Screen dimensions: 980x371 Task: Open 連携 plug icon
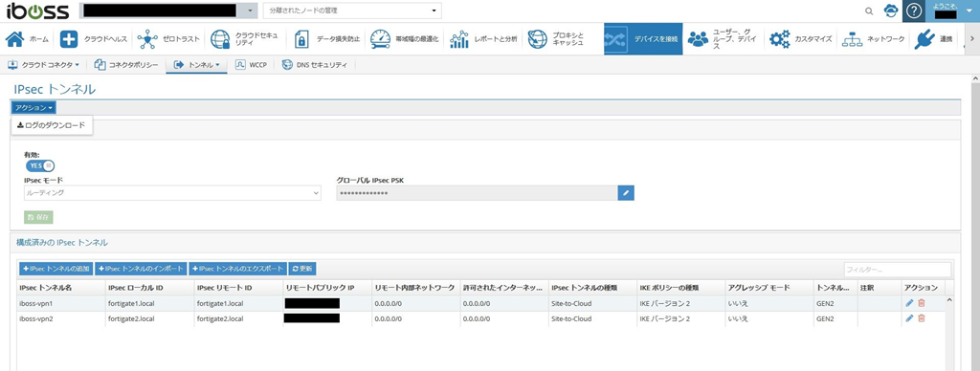click(924, 38)
